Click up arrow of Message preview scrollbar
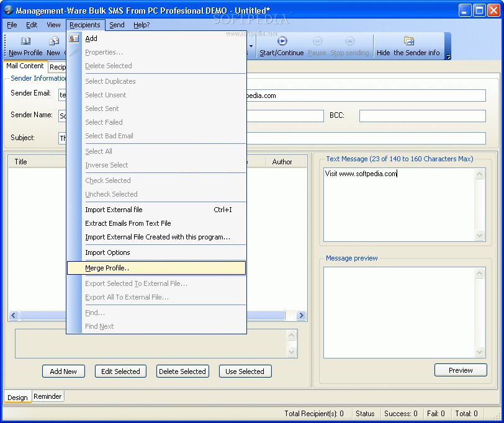Viewport: 504px width, 423px height. [x=480, y=274]
